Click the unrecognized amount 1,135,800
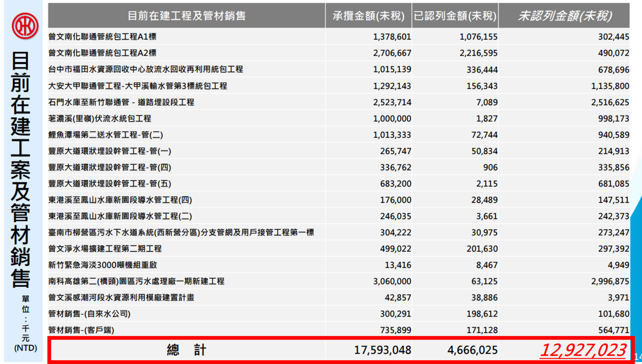Screen dimensions: 642x364 click(610, 86)
